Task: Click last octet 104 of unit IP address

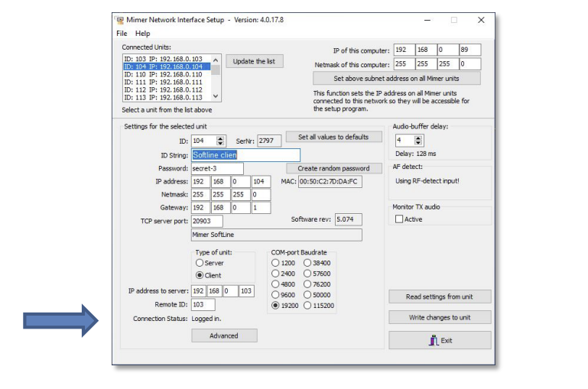Action: point(261,181)
